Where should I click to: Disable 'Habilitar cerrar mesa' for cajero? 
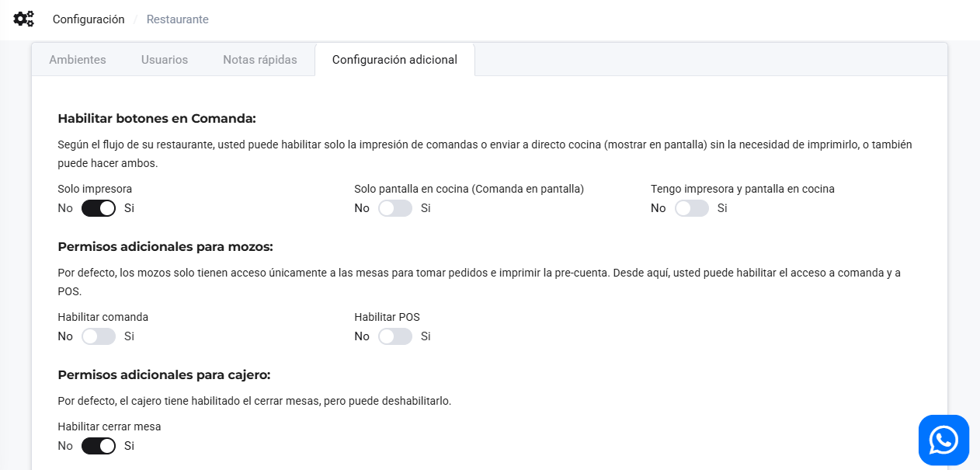pos(99,446)
